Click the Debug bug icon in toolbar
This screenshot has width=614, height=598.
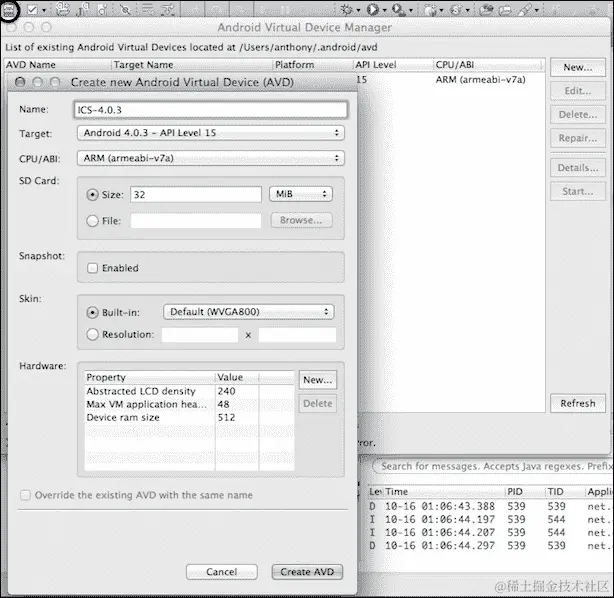coord(346,9)
